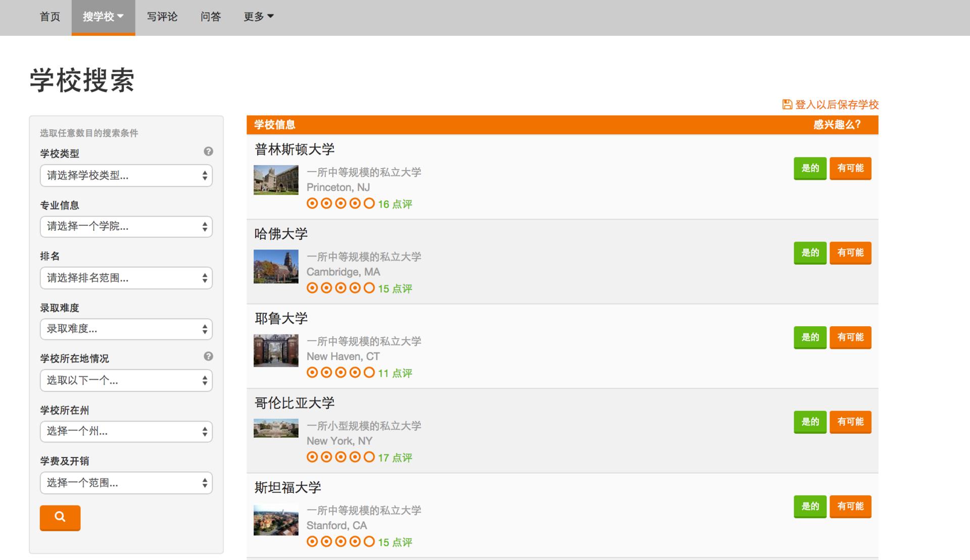Open 学费及开销 dropdown 选择一个范围

(126, 483)
